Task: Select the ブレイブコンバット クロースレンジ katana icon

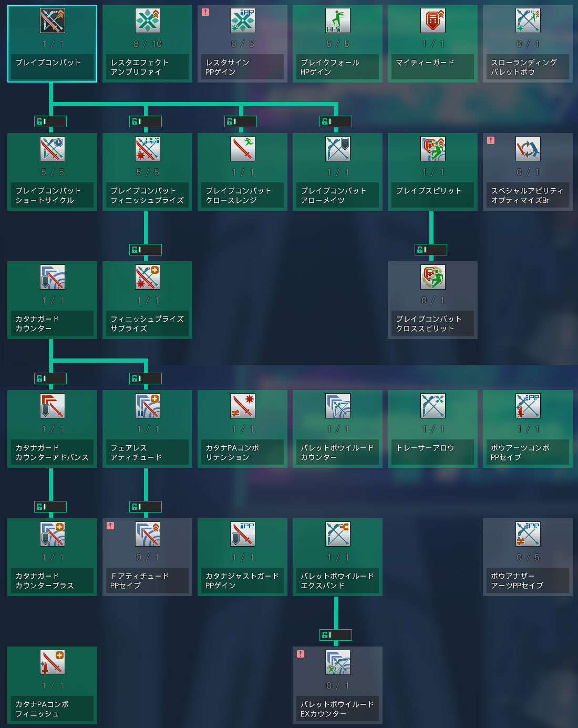Action: click(x=243, y=149)
